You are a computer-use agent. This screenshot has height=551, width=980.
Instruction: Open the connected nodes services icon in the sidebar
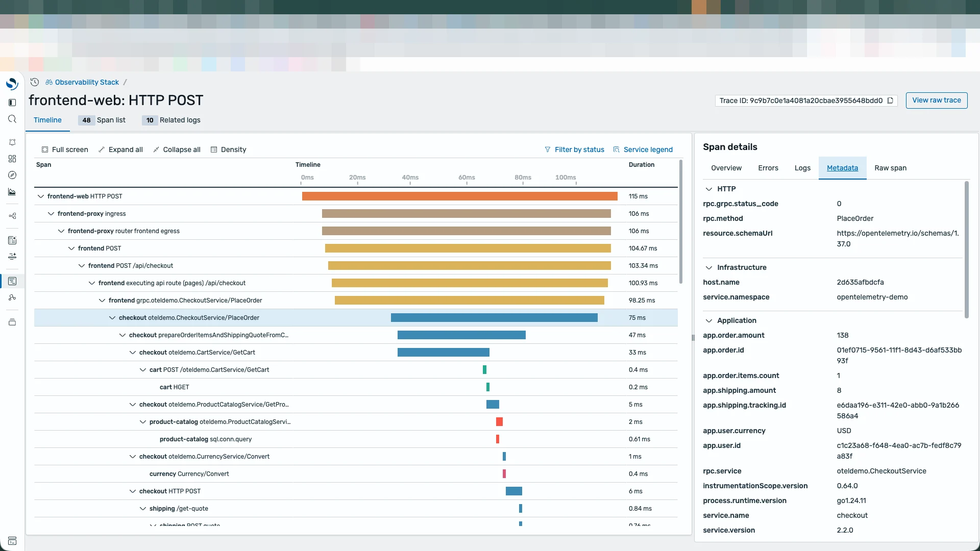[12, 297]
